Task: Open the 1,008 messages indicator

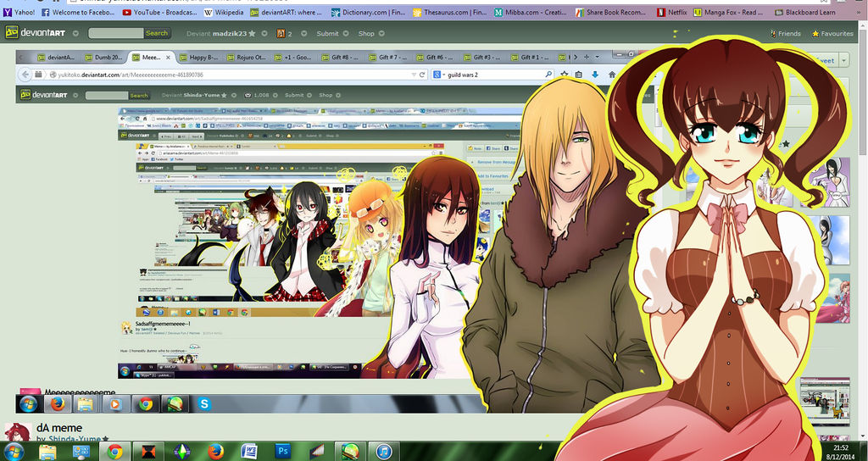Action: [x=256, y=95]
